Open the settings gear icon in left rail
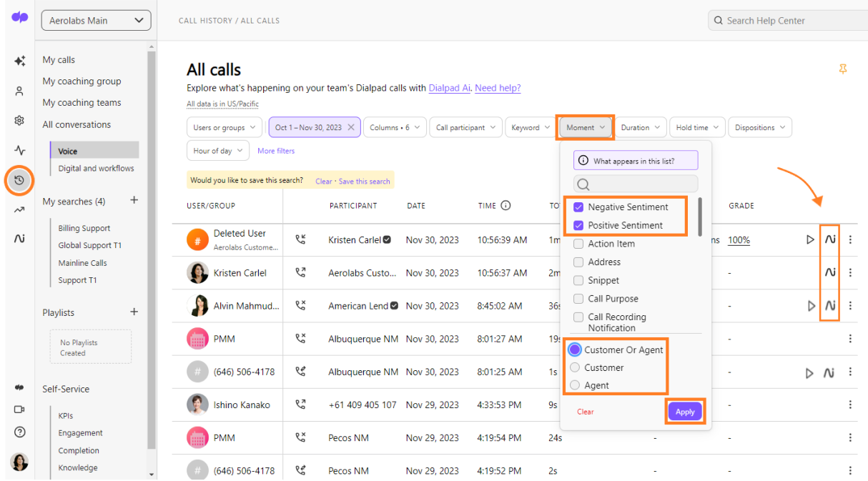Screen dimensions: 868x481 point(20,120)
